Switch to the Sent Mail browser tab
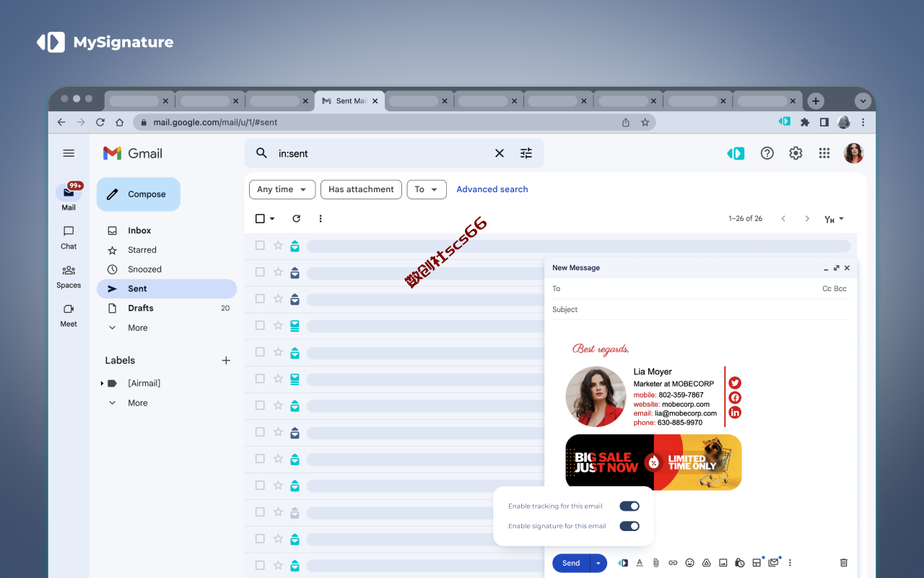This screenshot has width=924, height=578. tap(350, 101)
